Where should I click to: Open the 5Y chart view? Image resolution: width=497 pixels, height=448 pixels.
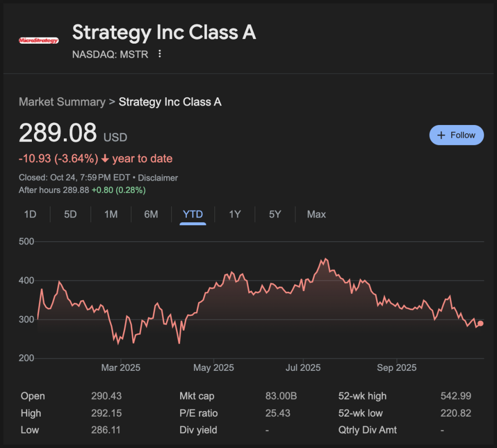coord(275,214)
